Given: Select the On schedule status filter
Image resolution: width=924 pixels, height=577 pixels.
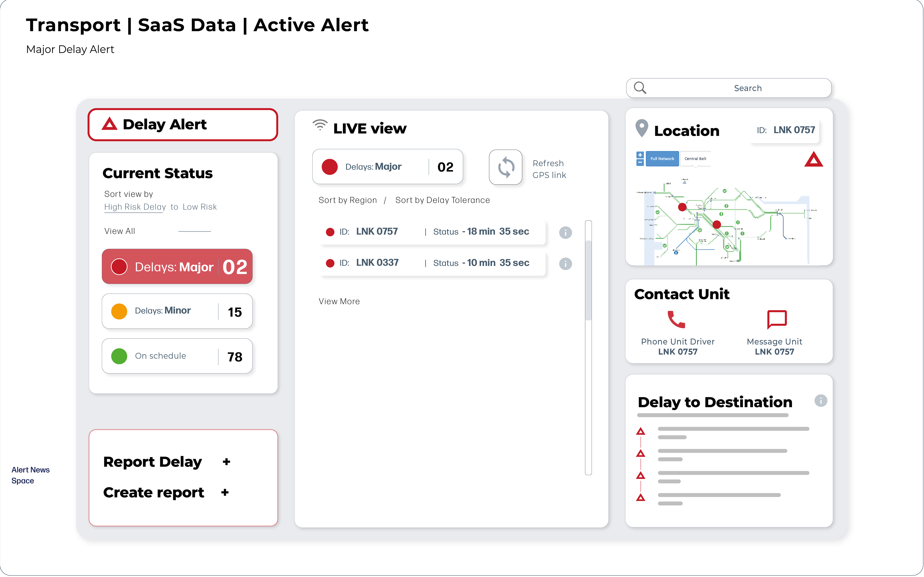Looking at the screenshot, I should coord(177,356).
